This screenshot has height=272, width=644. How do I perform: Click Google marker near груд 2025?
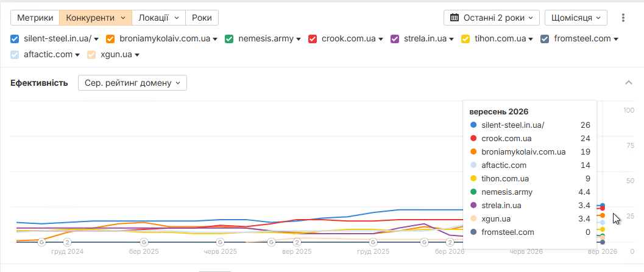pyautogui.click(x=373, y=242)
